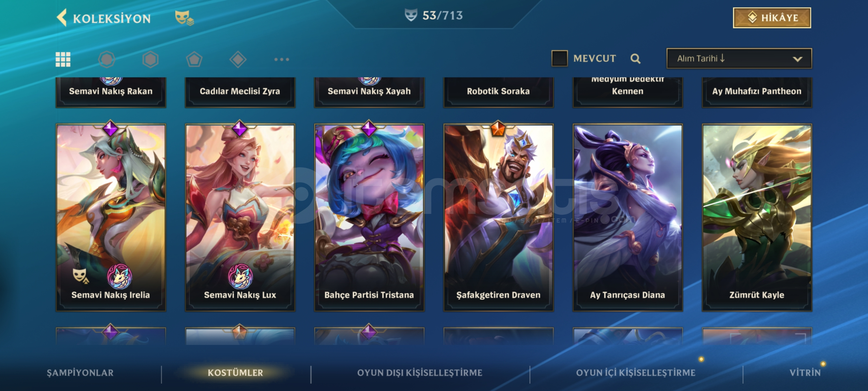The height and width of the screenshot is (391, 868).
Task: Open the three-dots more filters icon
Action: 281,59
